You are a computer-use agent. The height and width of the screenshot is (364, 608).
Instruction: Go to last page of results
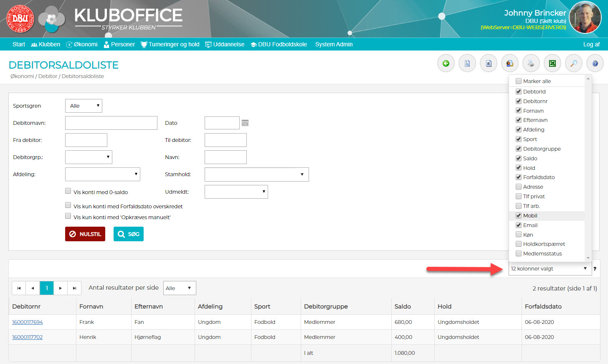(74, 288)
